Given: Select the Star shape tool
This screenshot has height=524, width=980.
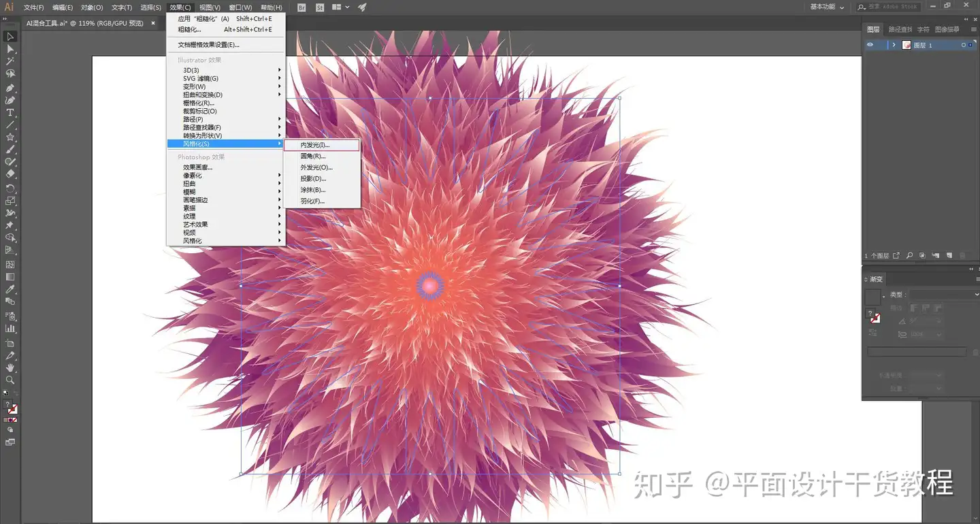Looking at the screenshot, I should point(10,137).
